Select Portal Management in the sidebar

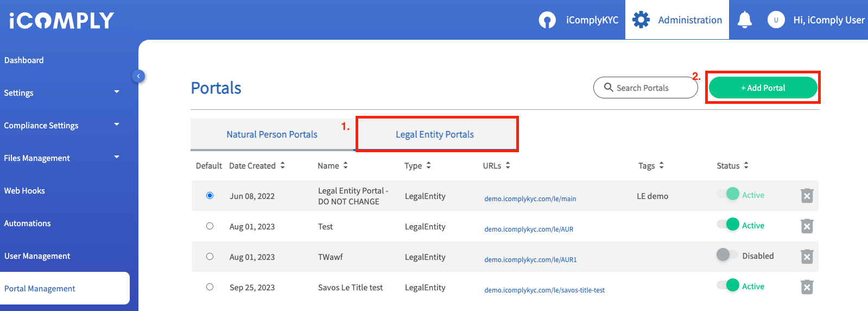[65, 288]
